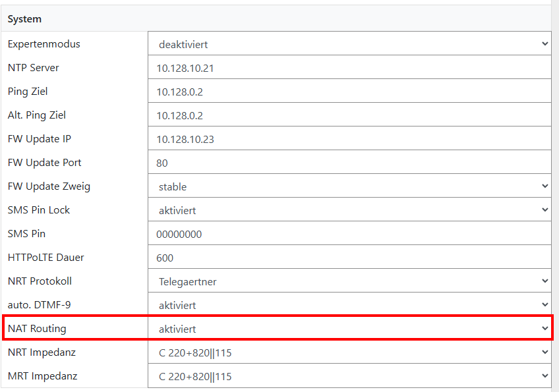Select the SMS Pin Lock label text
This screenshot has height=392, width=559.
point(39,210)
